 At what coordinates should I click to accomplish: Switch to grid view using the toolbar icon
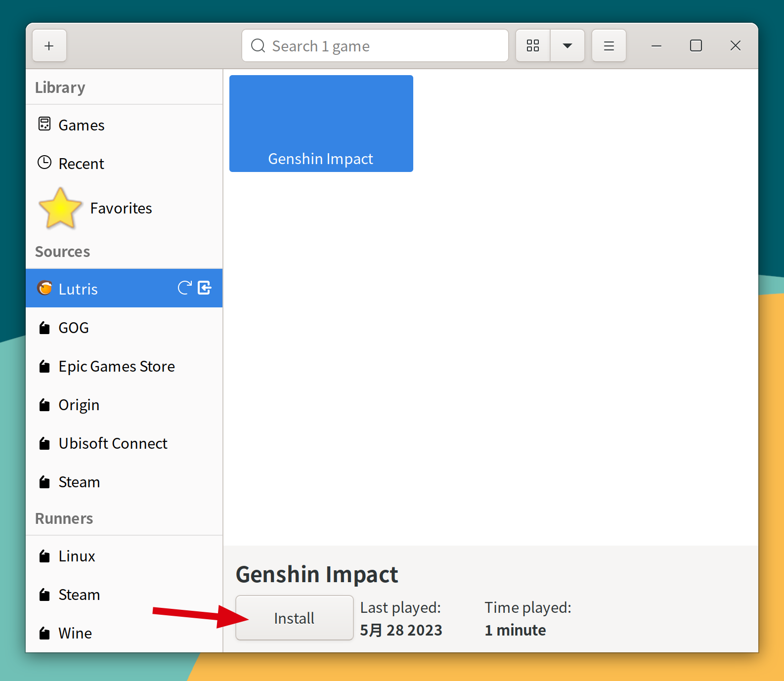click(533, 46)
